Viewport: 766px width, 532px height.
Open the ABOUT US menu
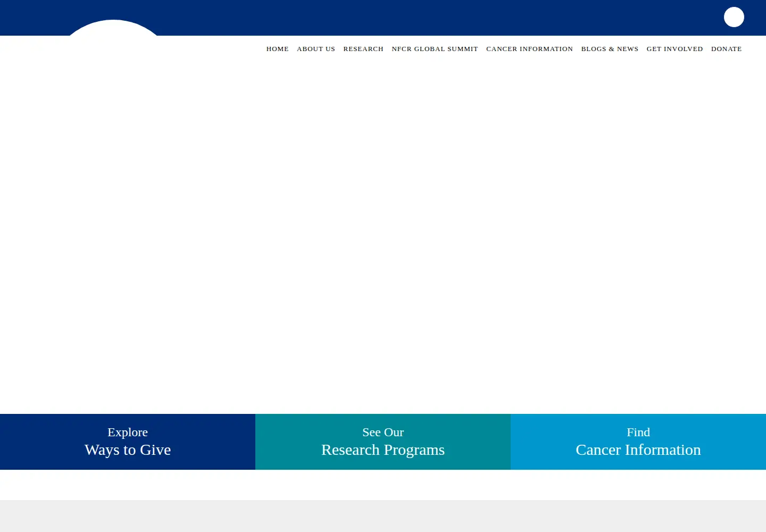[x=316, y=49]
